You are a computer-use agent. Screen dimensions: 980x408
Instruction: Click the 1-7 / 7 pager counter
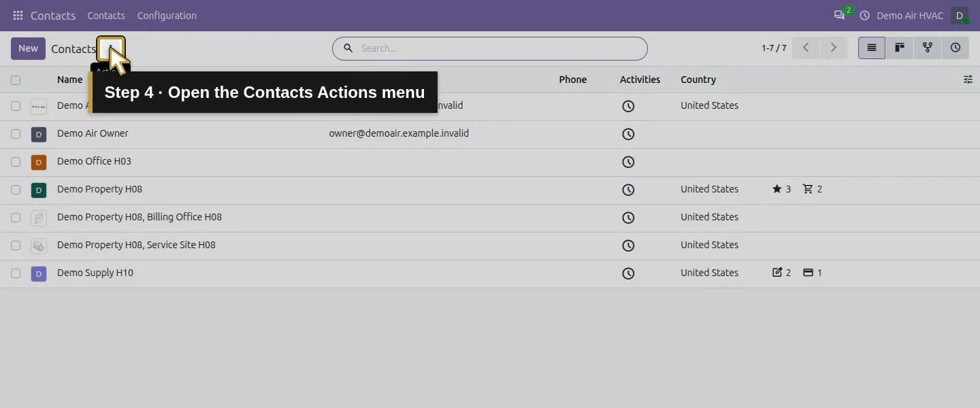tap(774, 48)
